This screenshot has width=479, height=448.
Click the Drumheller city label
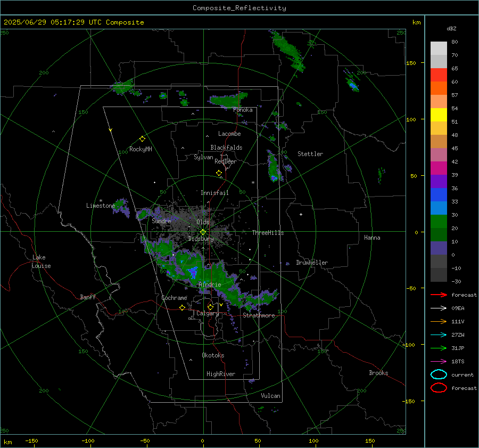point(312,263)
